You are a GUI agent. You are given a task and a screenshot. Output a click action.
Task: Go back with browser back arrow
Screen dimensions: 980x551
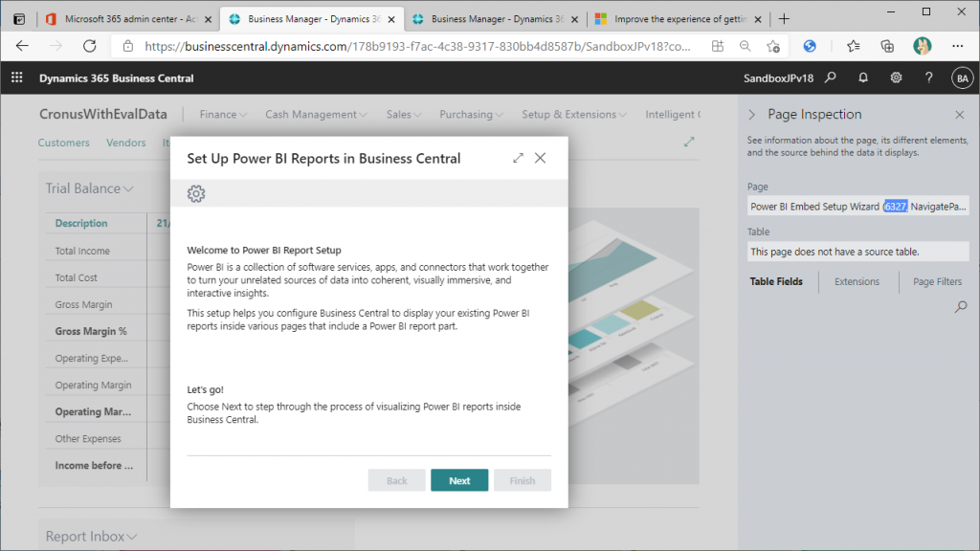(x=22, y=46)
